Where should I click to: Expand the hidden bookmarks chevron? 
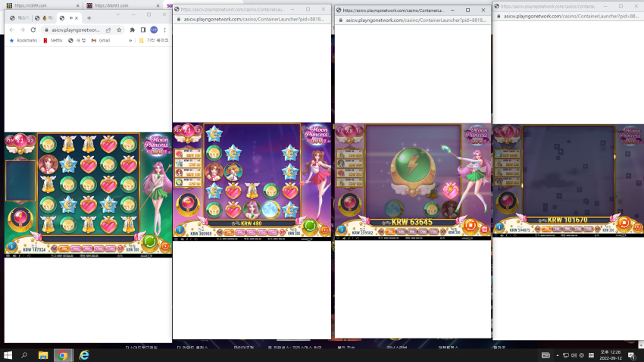(x=130, y=41)
